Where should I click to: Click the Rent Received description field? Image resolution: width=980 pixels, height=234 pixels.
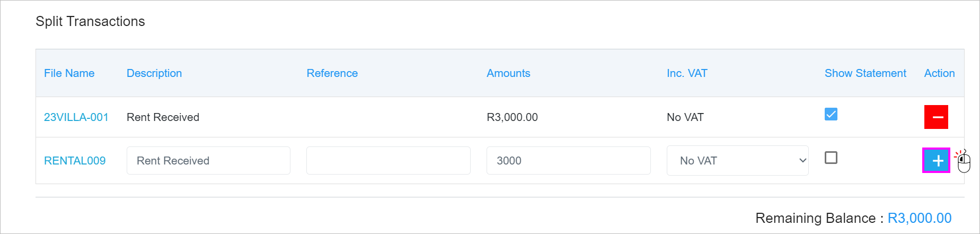click(x=208, y=160)
